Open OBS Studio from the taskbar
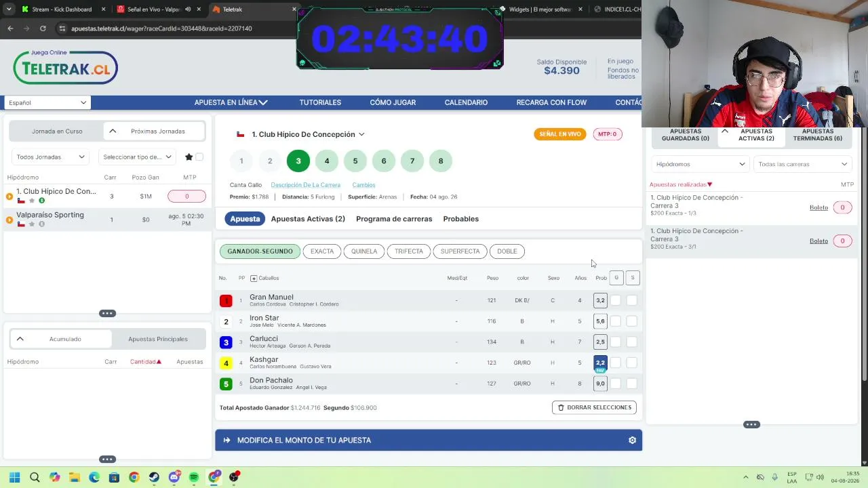Screen dimensions: 868x488 (x=234, y=477)
